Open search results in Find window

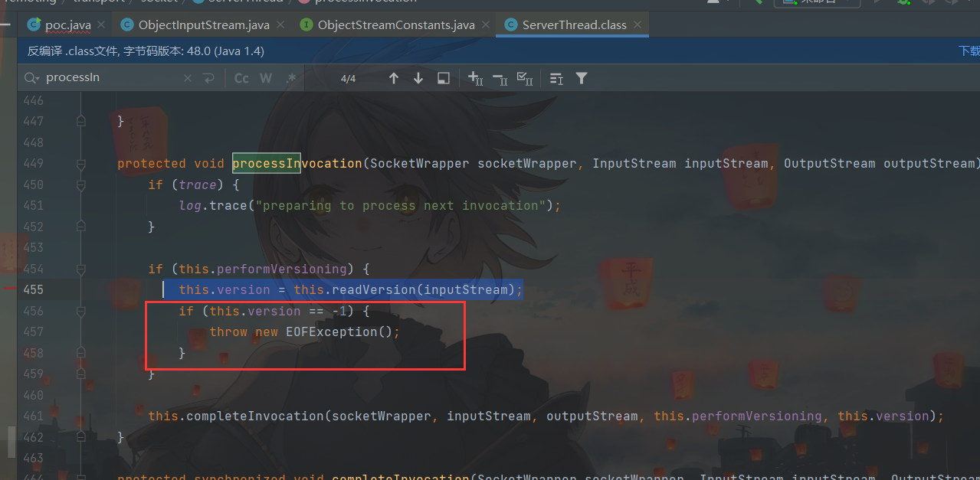[x=443, y=78]
